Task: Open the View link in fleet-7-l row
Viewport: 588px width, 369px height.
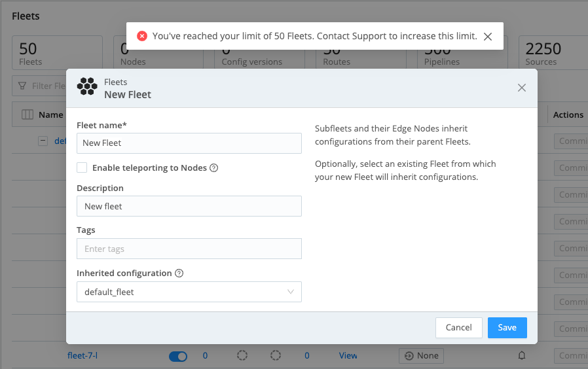Action: click(x=348, y=356)
